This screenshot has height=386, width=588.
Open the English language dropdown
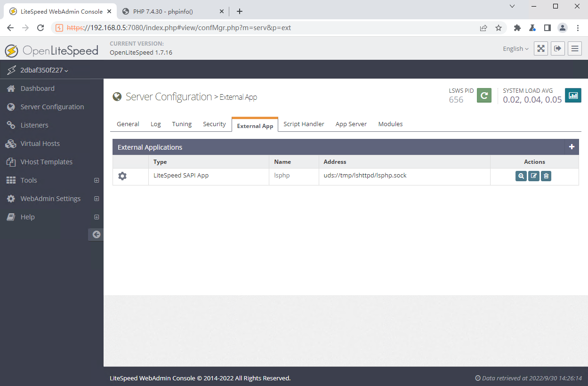(516, 48)
